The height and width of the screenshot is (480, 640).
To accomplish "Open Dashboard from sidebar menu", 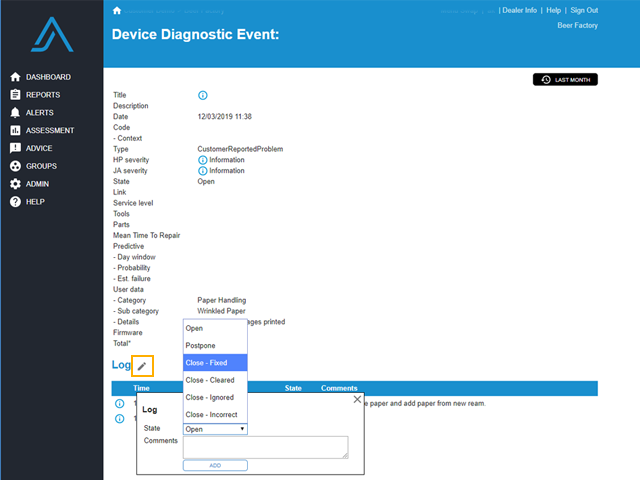I will (x=48, y=77).
